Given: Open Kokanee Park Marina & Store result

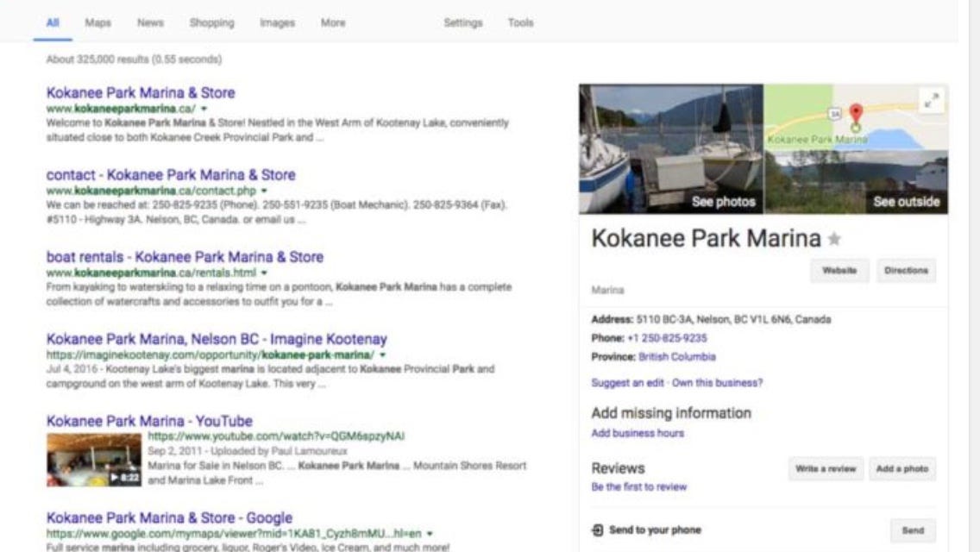Looking at the screenshot, I should pyautogui.click(x=141, y=92).
